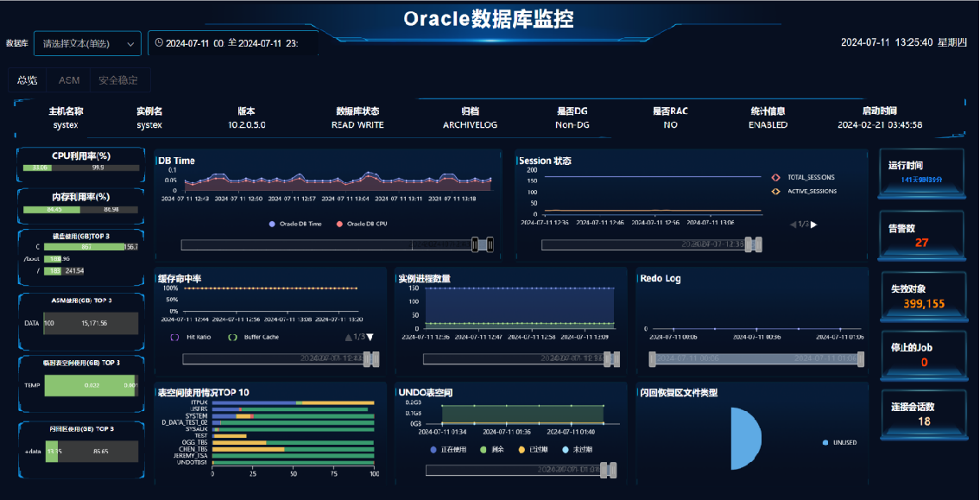
Task: Switch to the 总览 tab
Action: pyautogui.click(x=28, y=80)
